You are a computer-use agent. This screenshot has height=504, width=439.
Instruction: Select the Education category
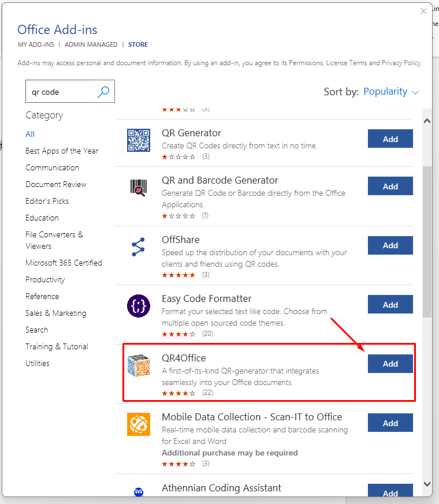(42, 218)
